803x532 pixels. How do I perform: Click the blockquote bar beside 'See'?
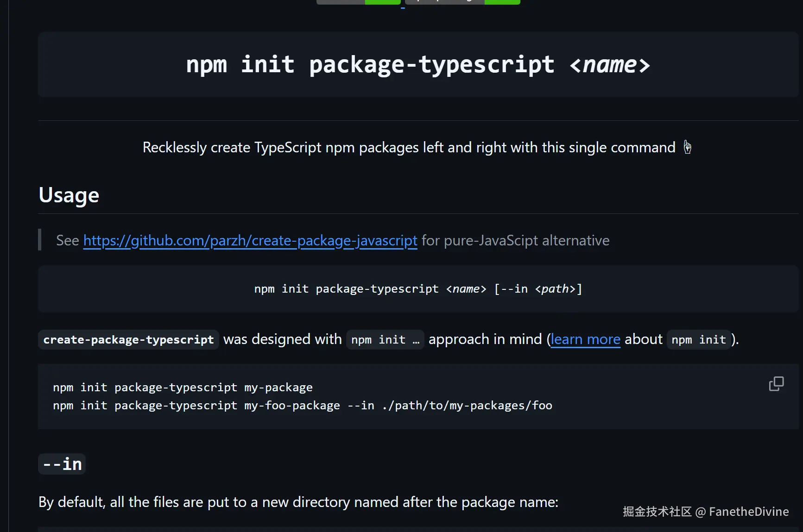[x=40, y=240]
